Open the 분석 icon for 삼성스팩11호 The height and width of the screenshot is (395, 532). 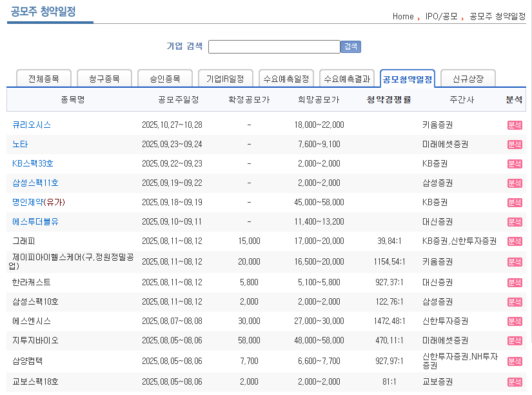point(515,183)
